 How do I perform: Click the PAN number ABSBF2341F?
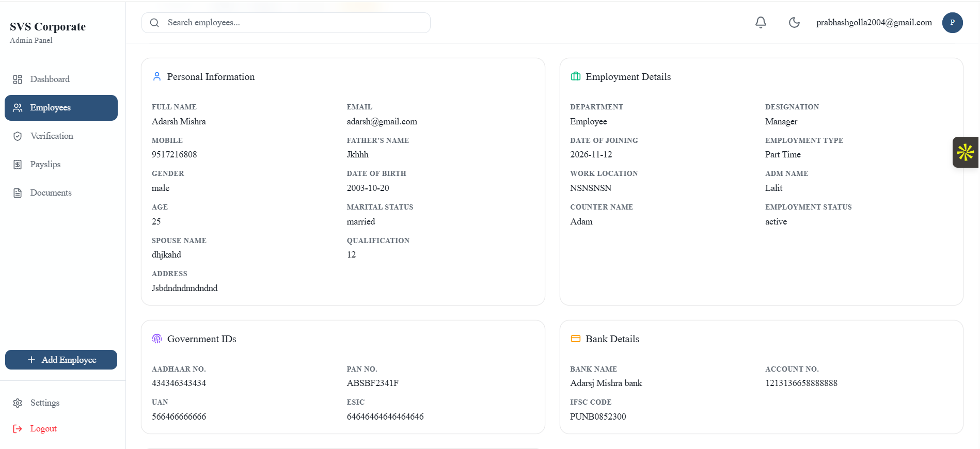373,383
